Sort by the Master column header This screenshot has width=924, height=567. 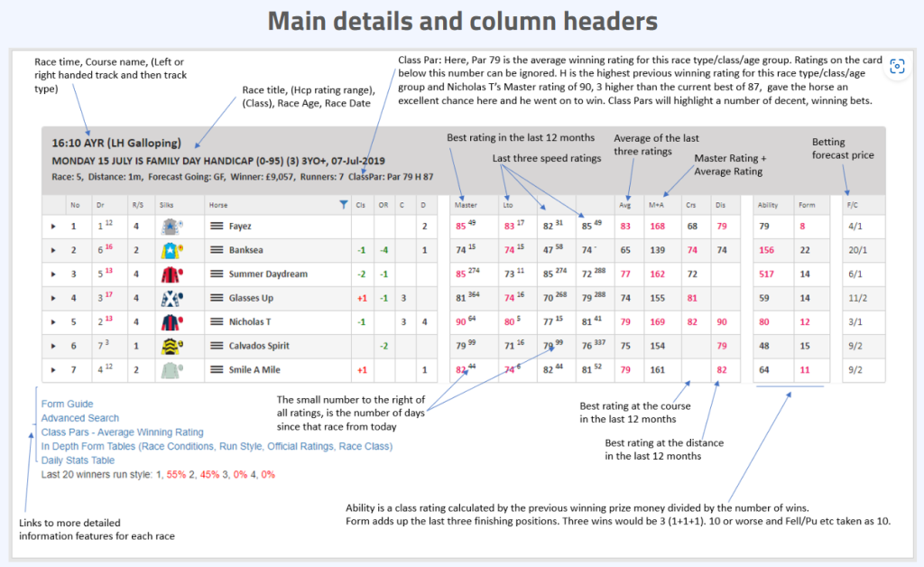click(x=466, y=205)
